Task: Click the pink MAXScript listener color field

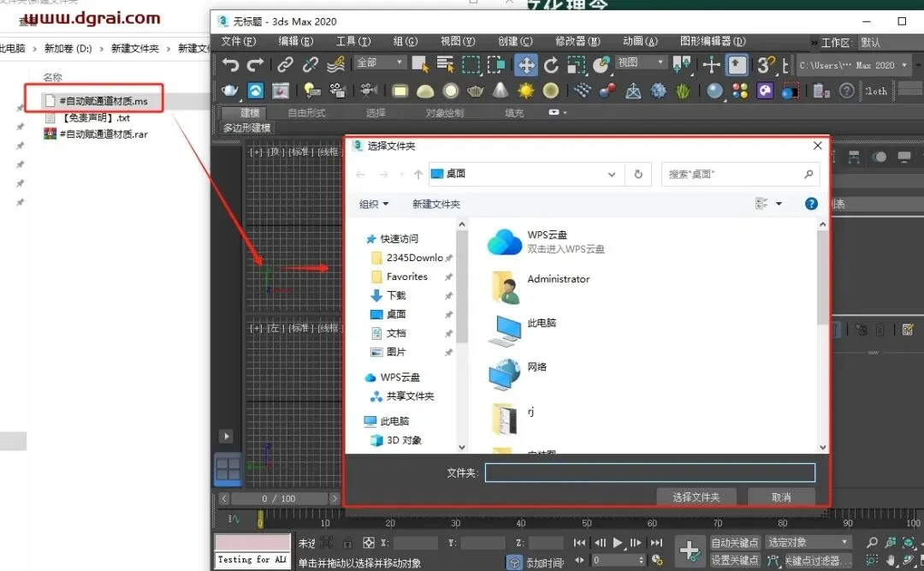Action: point(252,543)
